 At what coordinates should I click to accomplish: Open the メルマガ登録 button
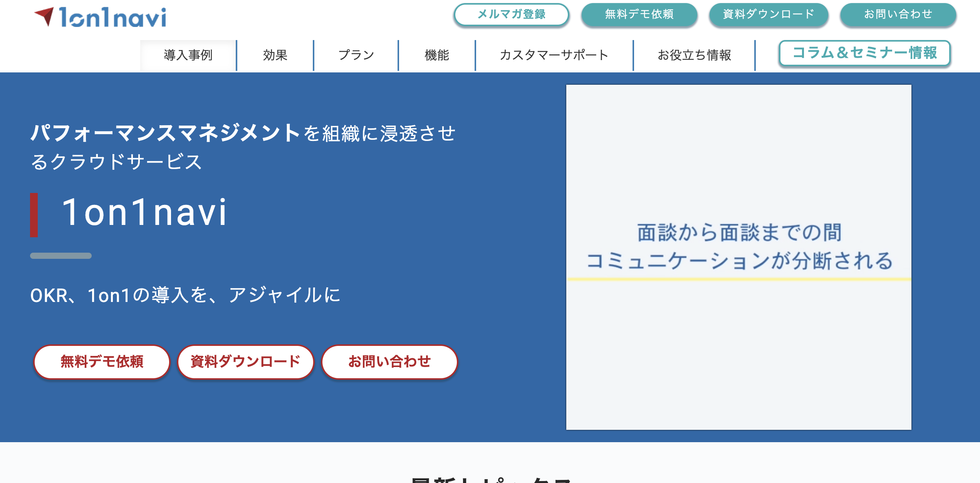[511, 15]
